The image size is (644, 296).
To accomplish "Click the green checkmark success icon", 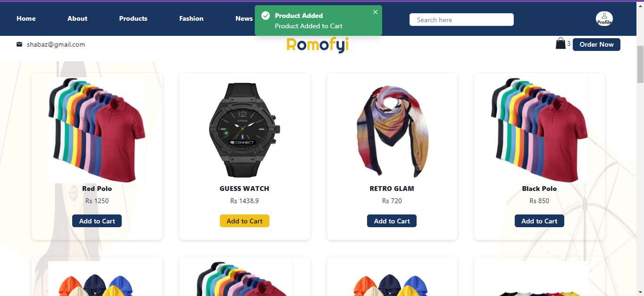I will [x=266, y=16].
